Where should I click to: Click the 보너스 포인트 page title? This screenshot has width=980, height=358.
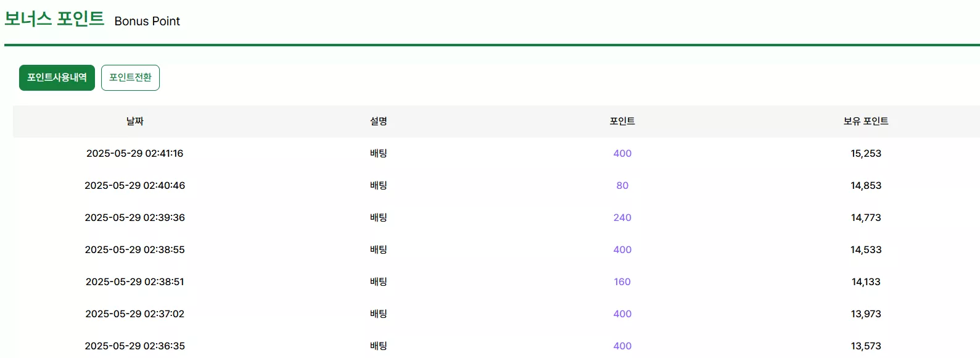[x=54, y=19]
